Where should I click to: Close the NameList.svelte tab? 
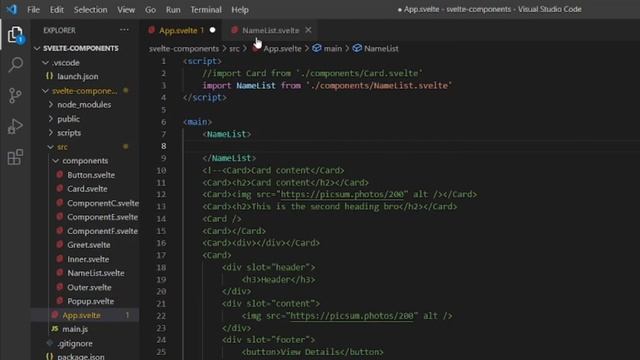coord(308,30)
